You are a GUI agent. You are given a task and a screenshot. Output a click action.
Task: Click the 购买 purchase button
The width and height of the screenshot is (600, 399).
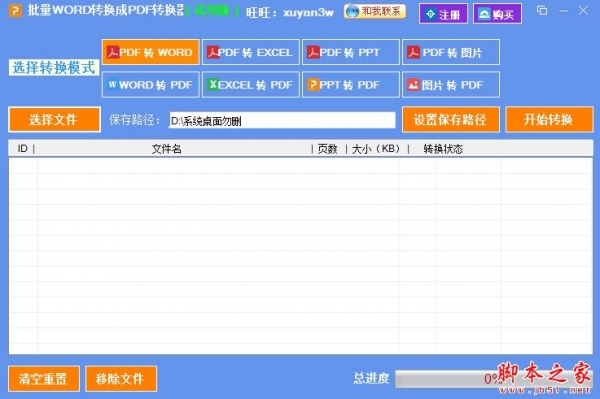click(497, 14)
